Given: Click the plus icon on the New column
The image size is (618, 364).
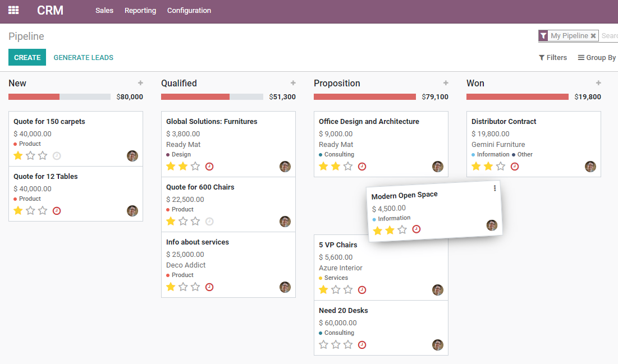Looking at the screenshot, I should 140,82.
